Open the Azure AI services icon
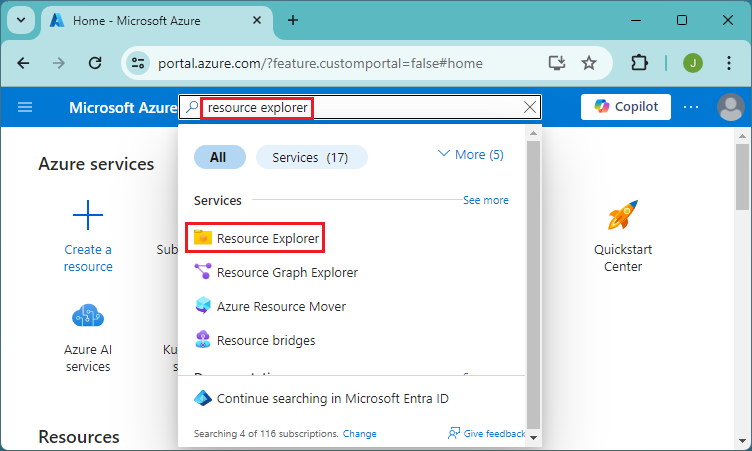 [88, 317]
